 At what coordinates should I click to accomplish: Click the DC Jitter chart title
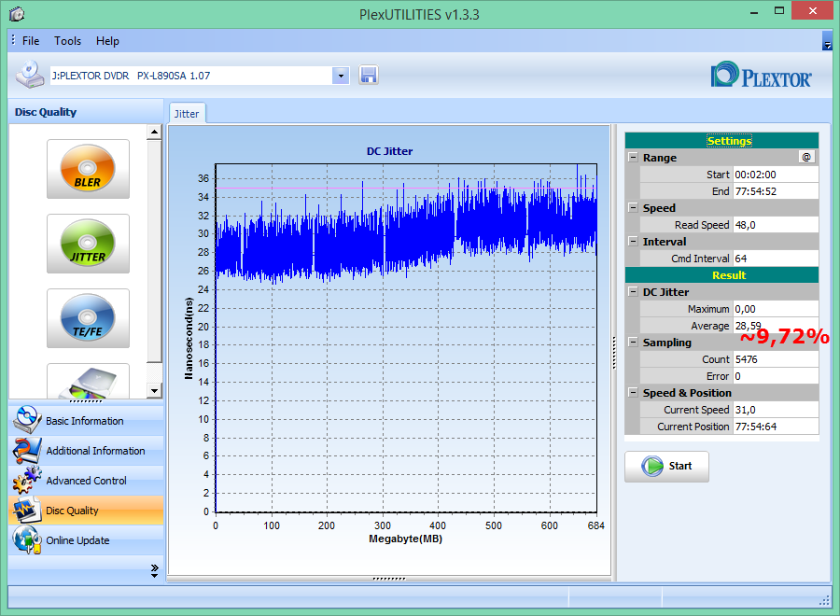coord(389,151)
